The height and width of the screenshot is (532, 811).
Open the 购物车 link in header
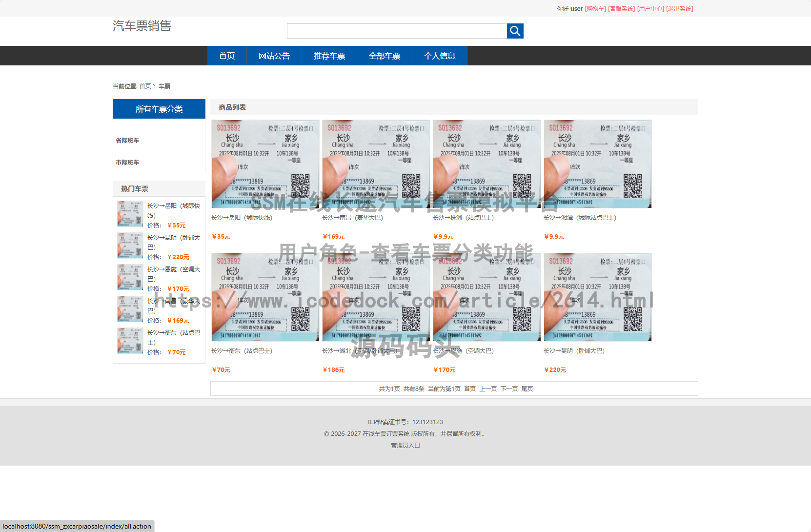tap(595, 9)
